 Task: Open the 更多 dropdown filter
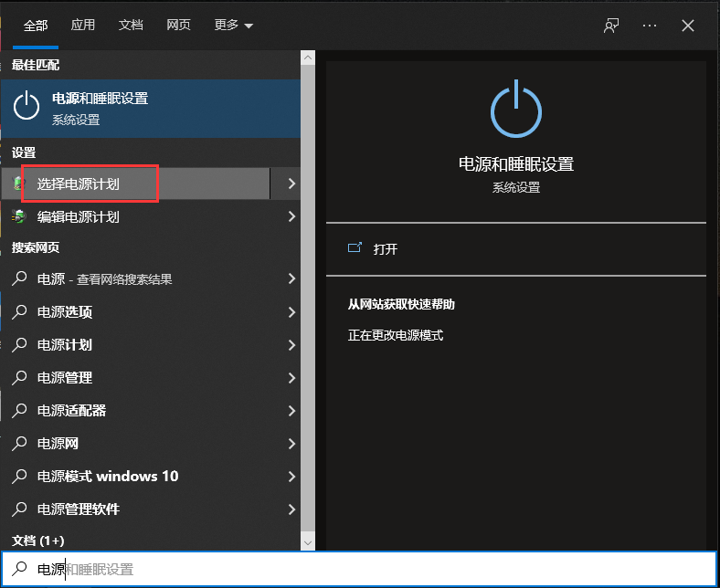coord(234,26)
